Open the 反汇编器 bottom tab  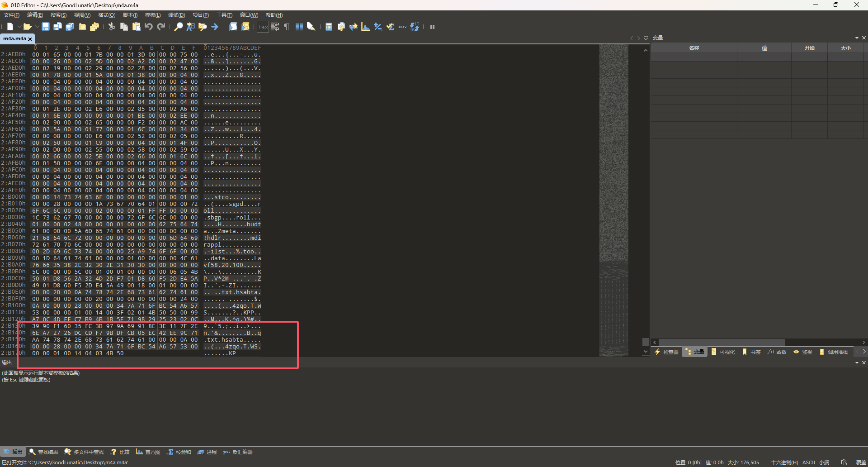click(238, 452)
